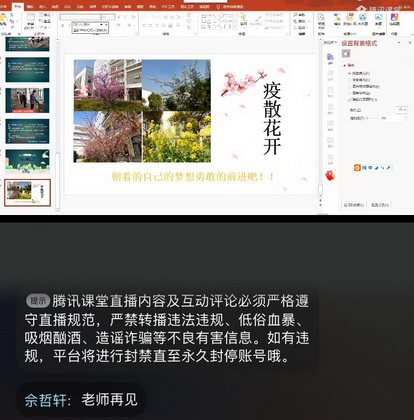The height and width of the screenshot is (420, 414).
Task: Click the orange Sogou input method icon
Action: [357, 168]
